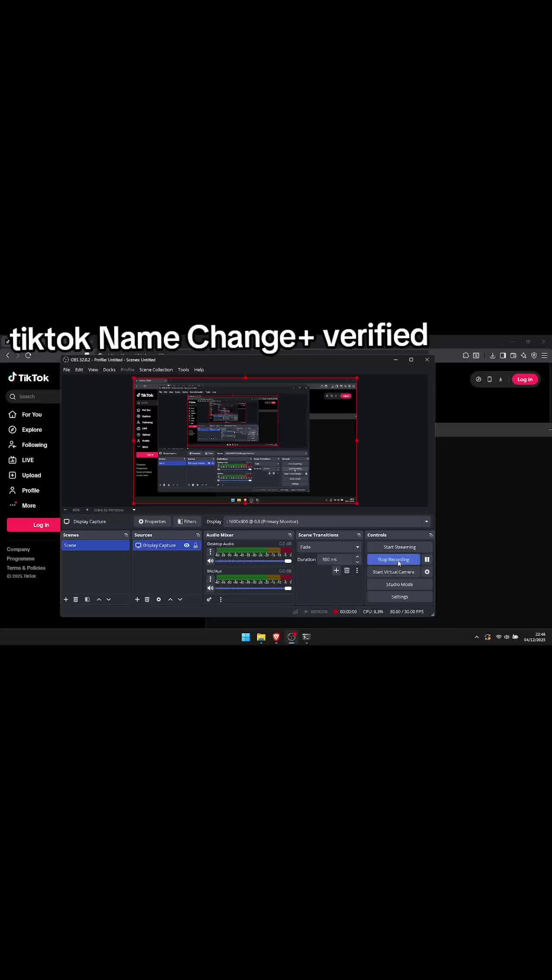Image resolution: width=552 pixels, height=980 pixels.
Task: Adjust Mic/Aux volume slider
Action: tap(253, 588)
